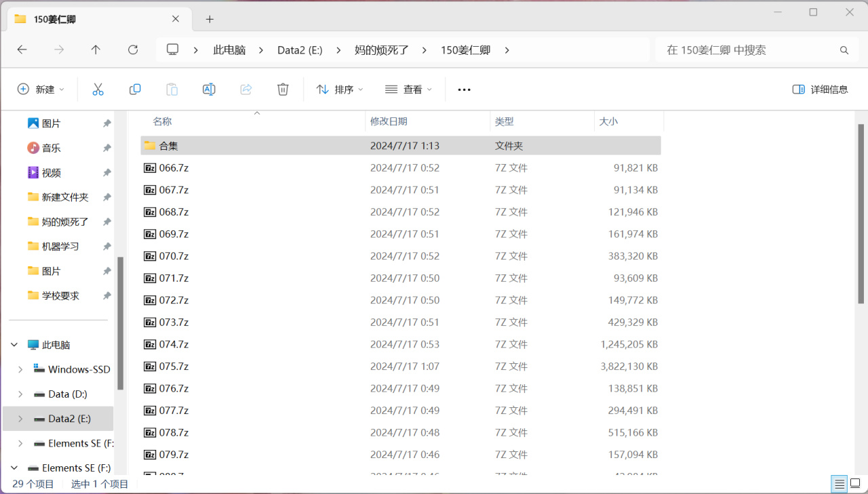Select file 069.7z

pyautogui.click(x=401, y=234)
